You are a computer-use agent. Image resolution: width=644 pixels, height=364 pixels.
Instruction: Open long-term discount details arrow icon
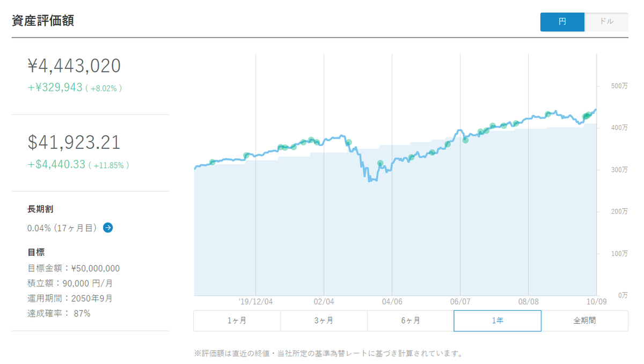coord(108,228)
